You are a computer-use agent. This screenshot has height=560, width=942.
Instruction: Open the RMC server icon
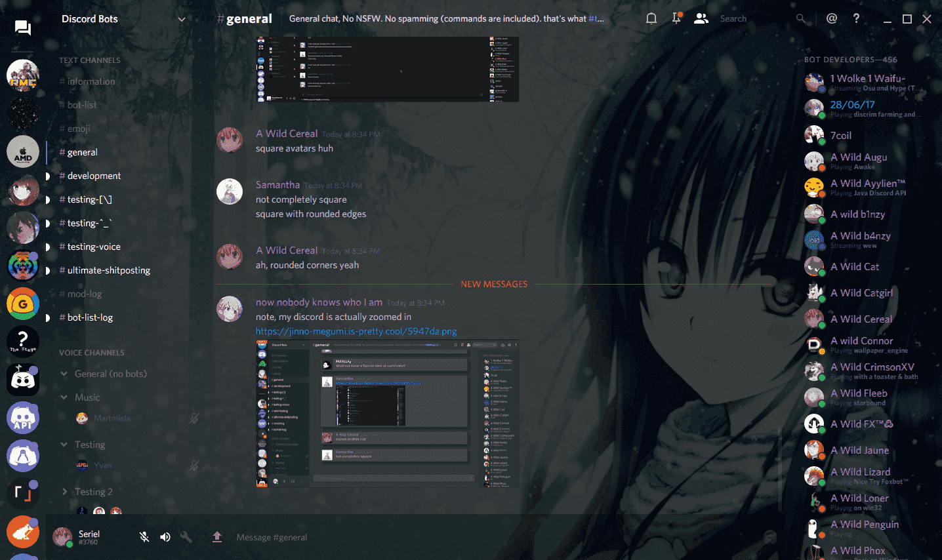(x=23, y=76)
